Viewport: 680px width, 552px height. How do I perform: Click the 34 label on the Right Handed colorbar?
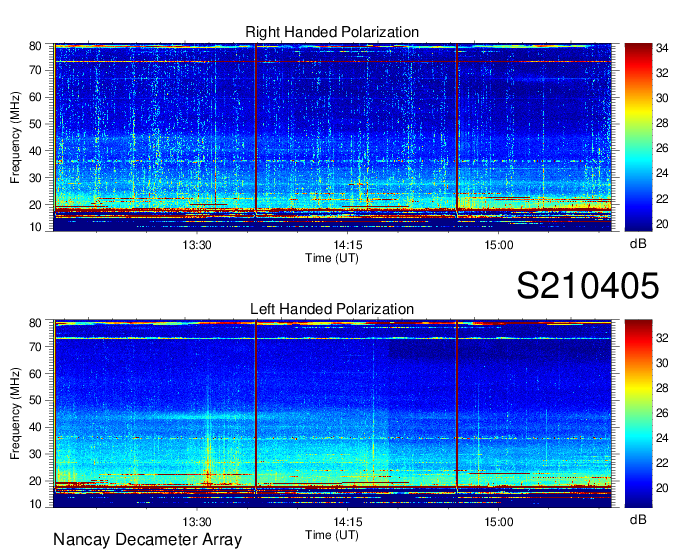tap(662, 48)
